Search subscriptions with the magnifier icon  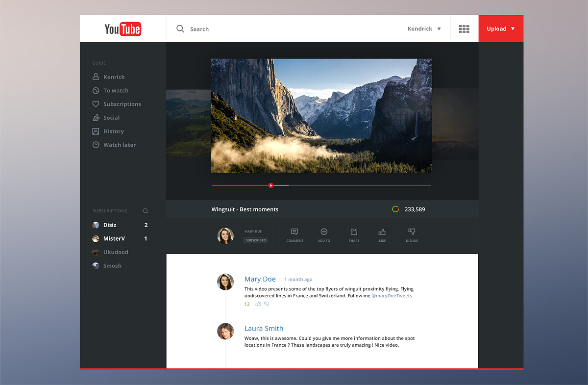click(146, 211)
